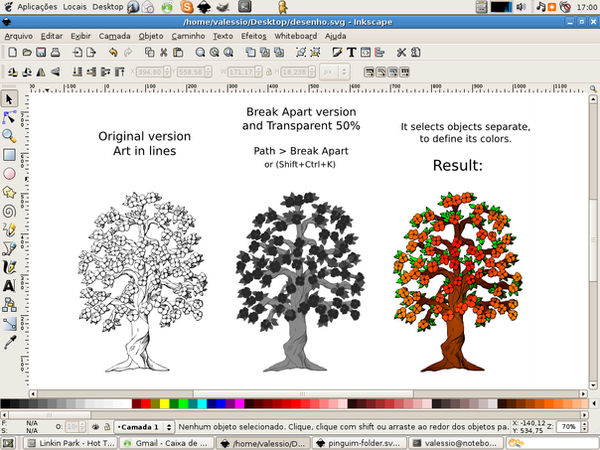Switch to Linkin Park taskbar window
600x450 pixels.
(71, 443)
